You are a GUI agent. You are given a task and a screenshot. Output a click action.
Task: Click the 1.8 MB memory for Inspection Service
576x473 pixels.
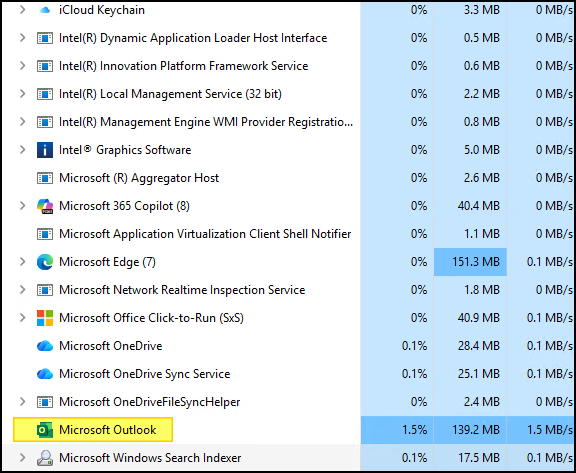[482, 290]
